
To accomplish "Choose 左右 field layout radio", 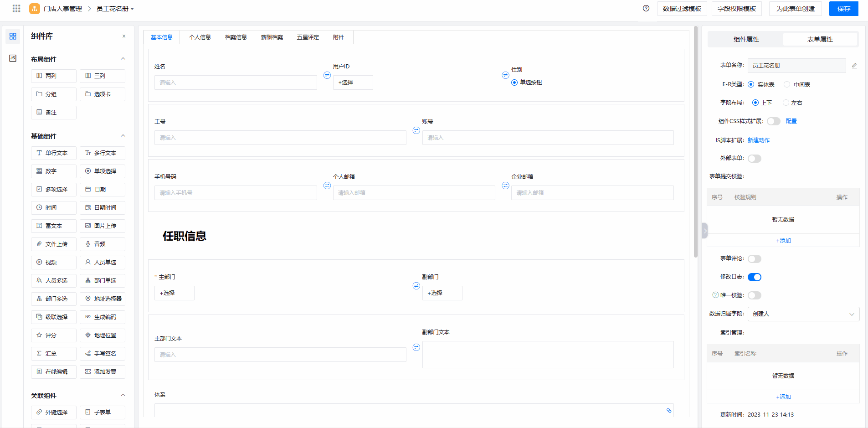I will coord(786,103).
